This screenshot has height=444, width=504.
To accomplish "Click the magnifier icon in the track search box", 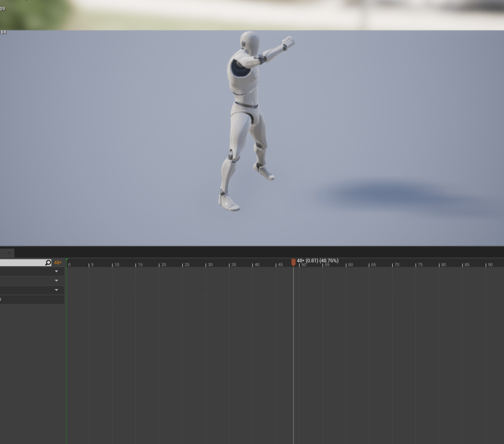I will (x=48, y=263).
